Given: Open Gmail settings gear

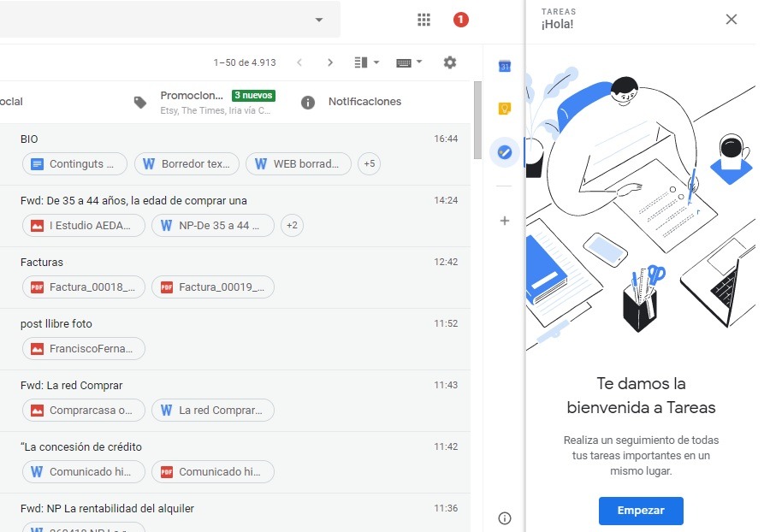Looking at the screenshot, I should pos(450,62).
